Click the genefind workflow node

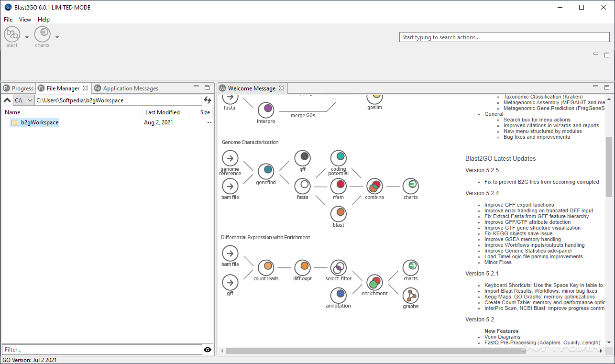(266, 170)
